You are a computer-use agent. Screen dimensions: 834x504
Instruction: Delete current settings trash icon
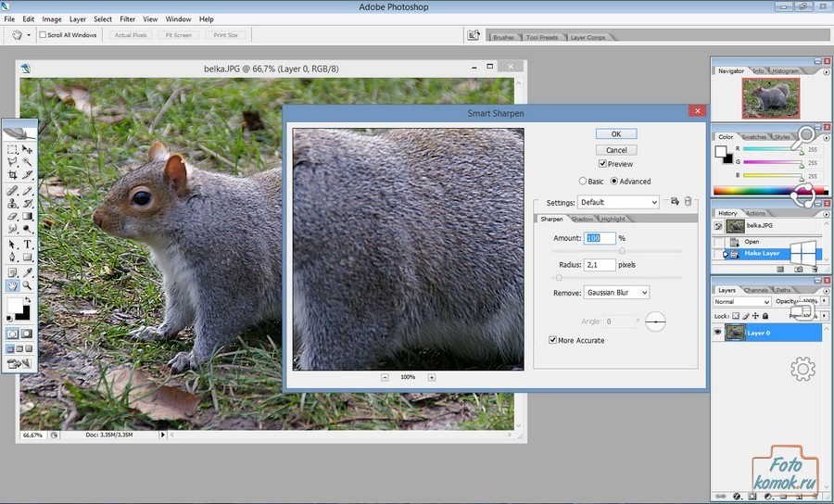click(x=689, y=201)
